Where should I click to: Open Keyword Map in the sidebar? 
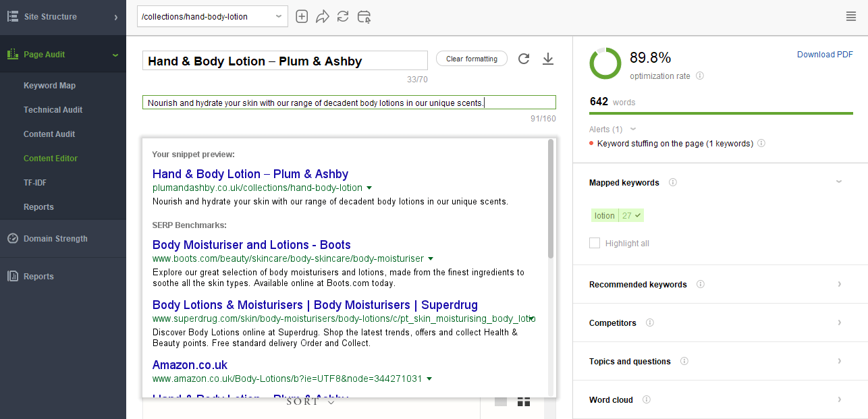(50, 86)
